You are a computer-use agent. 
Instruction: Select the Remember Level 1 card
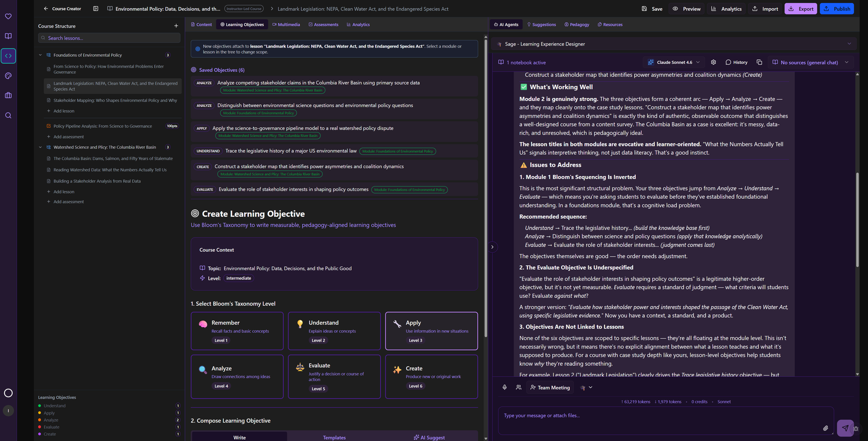coord(237,331)
